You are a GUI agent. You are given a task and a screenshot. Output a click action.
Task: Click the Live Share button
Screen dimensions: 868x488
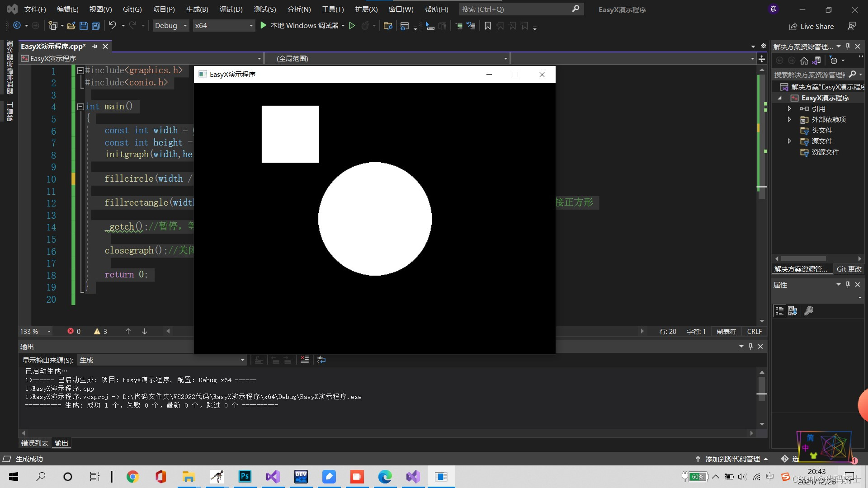811,26
